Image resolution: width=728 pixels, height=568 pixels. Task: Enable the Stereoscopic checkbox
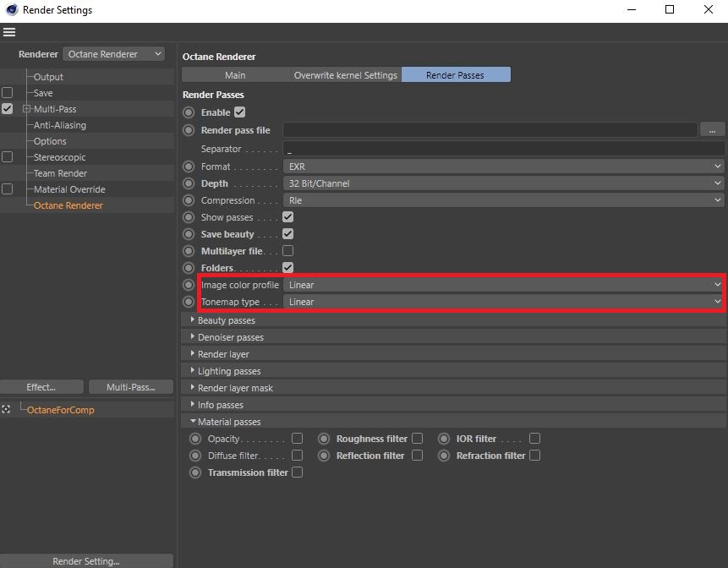(x=7, y=157)
